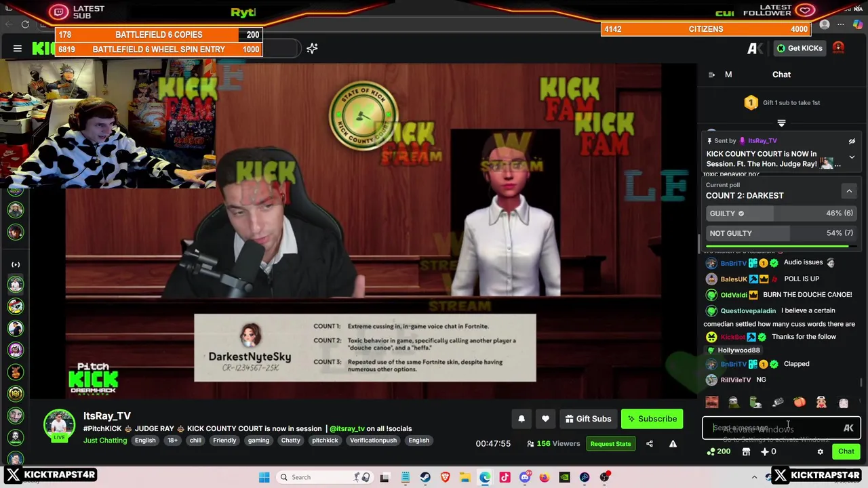Insert the sloth emote

(734, 403)
